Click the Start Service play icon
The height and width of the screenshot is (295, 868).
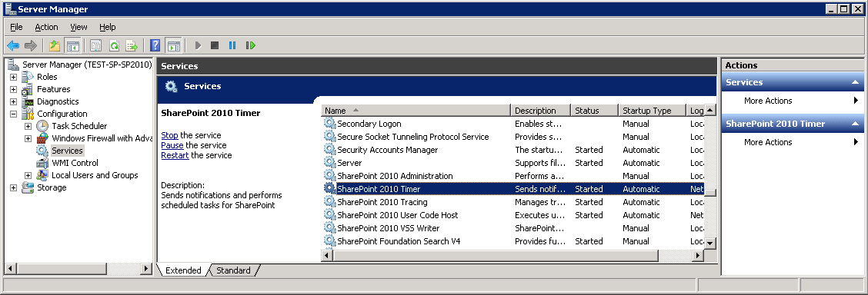click(199, 45)
